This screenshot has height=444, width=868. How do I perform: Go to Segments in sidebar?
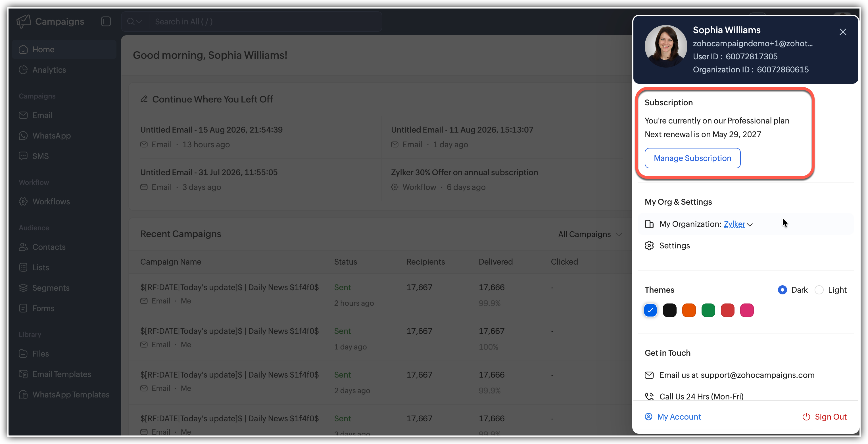pyautogui.click(x=64, y=288)
